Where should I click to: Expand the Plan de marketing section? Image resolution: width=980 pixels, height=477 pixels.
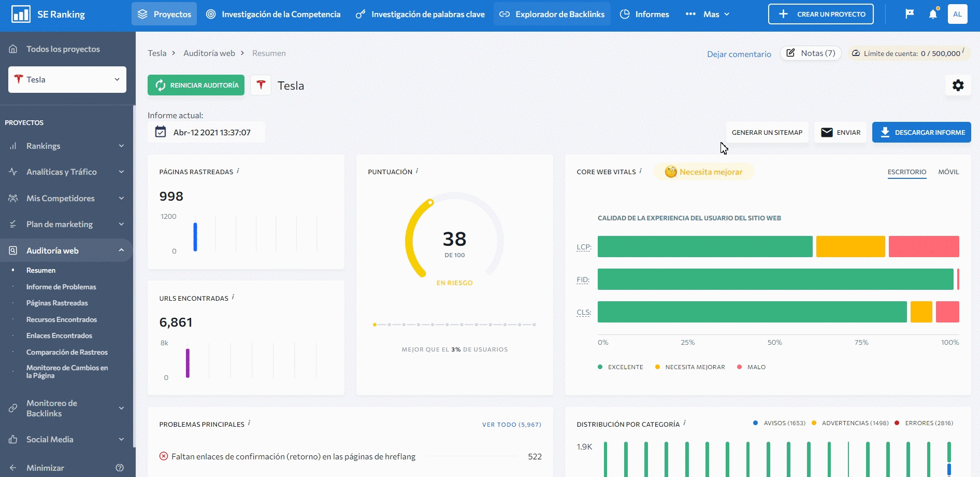click(121, 224)
